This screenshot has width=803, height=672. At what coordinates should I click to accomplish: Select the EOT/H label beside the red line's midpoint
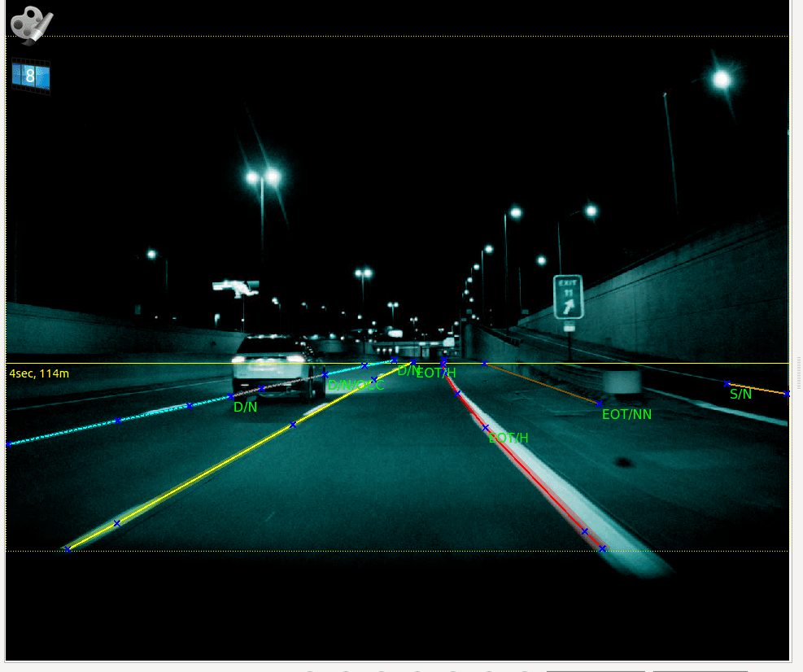pyautogui.click(x=508, y=438)
